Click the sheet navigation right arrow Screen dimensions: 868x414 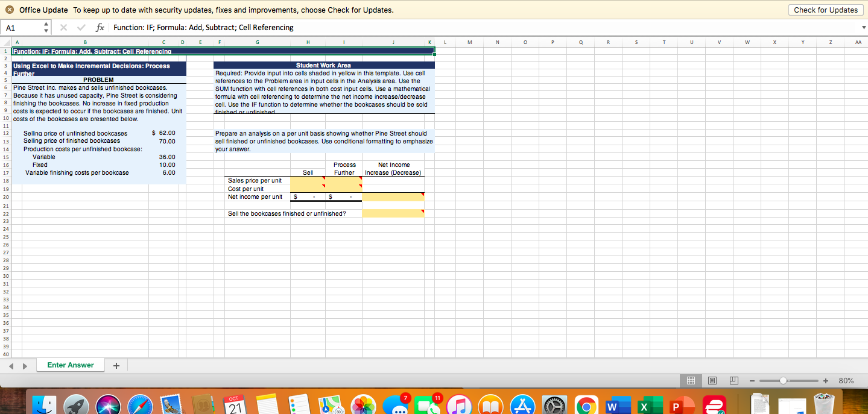(x=24, y=365)
